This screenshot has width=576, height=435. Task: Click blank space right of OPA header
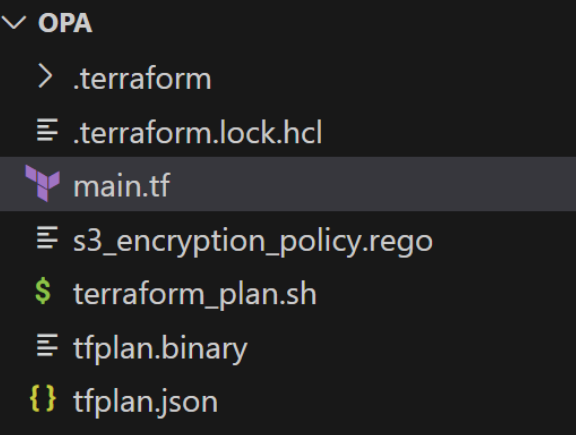331,23
